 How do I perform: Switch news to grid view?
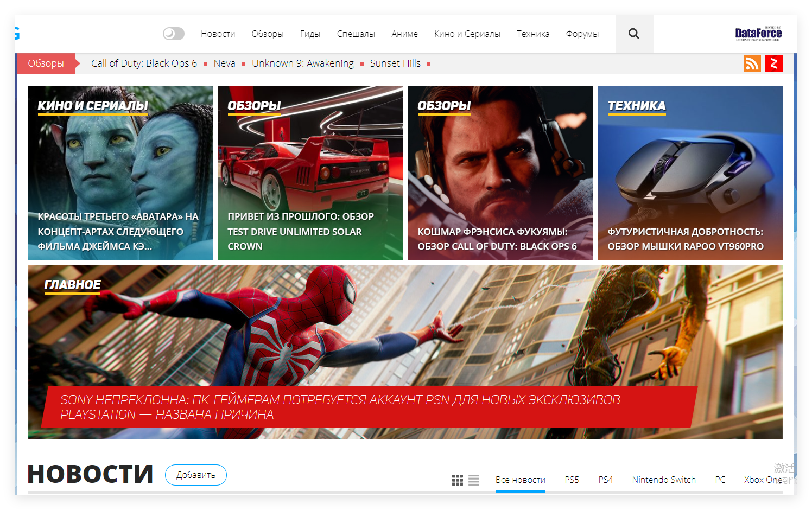pyautogui.click(x=458, y=480)
